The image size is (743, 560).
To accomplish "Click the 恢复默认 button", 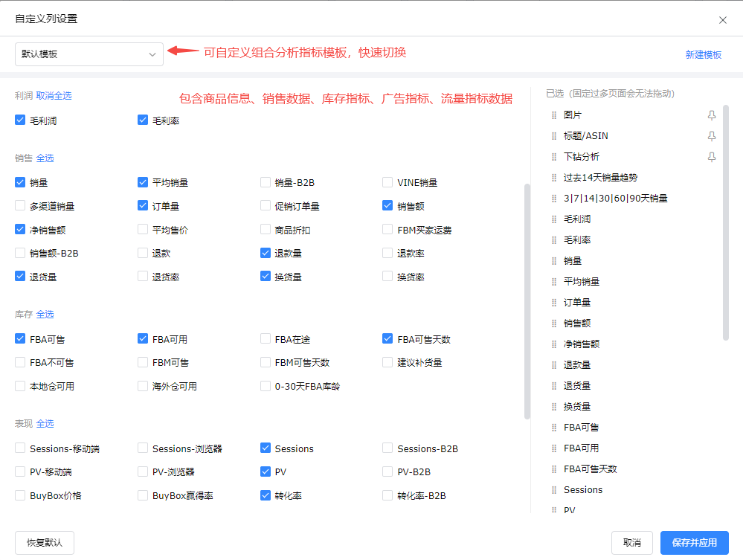I will 45,543.
